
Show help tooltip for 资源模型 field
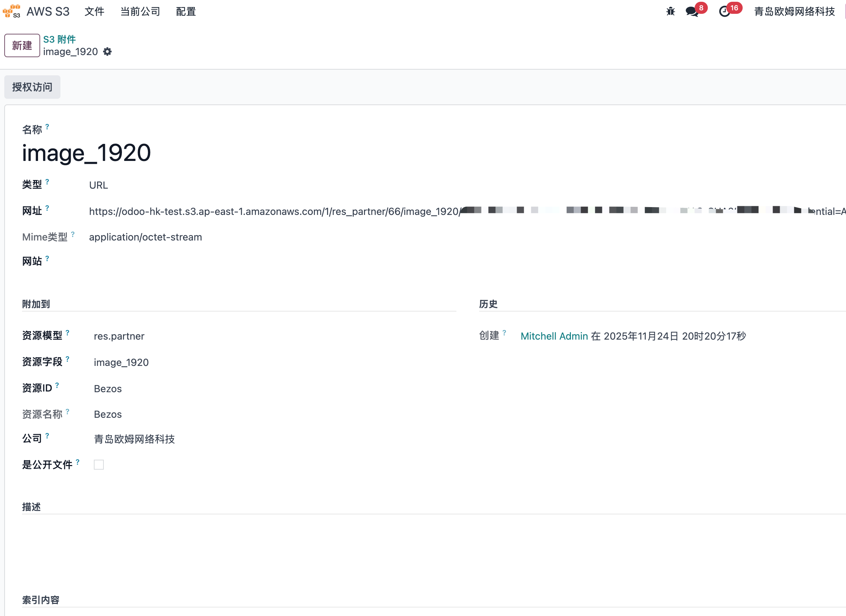pyautogui.click(x=68, y=333)
